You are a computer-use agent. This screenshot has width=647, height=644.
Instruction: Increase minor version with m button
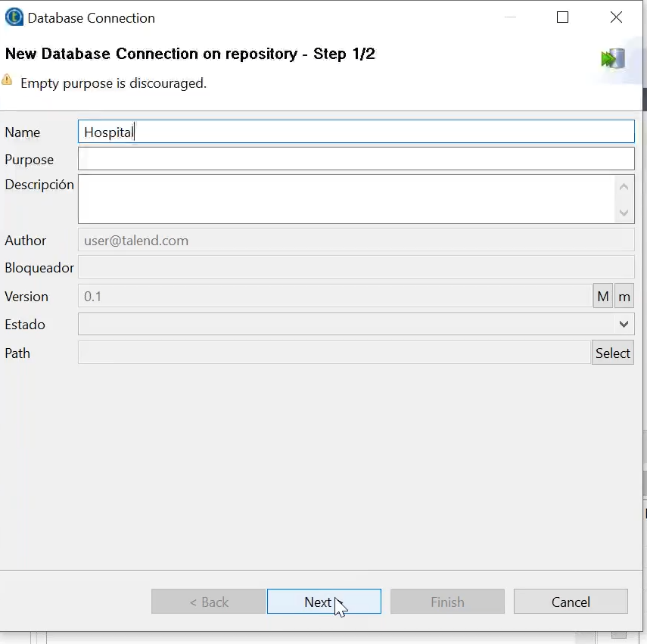click(624, 296)
